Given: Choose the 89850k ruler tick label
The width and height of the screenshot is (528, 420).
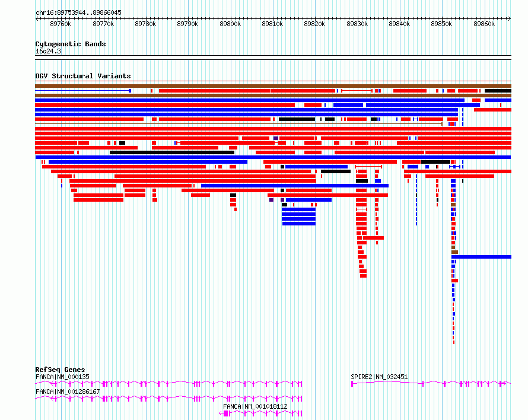Looking at the screenshot, I should (441, 24).
